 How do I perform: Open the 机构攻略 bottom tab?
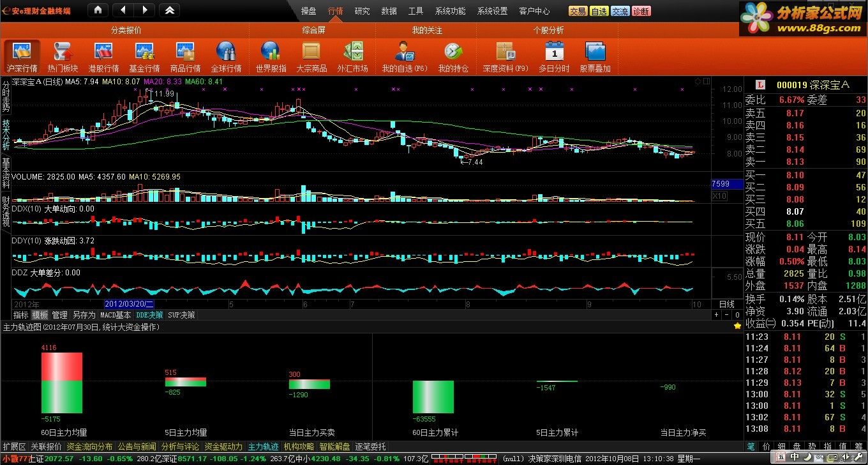click(299, 446)
